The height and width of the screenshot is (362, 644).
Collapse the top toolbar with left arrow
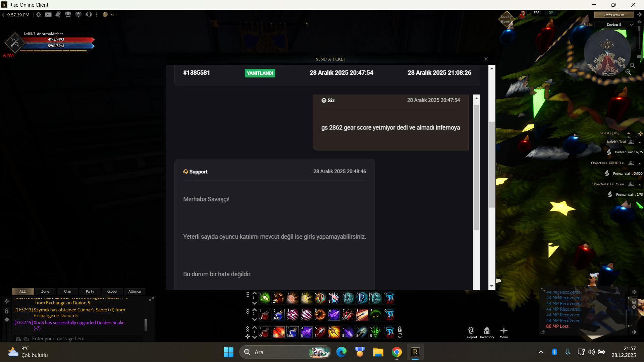coord(3,15)
